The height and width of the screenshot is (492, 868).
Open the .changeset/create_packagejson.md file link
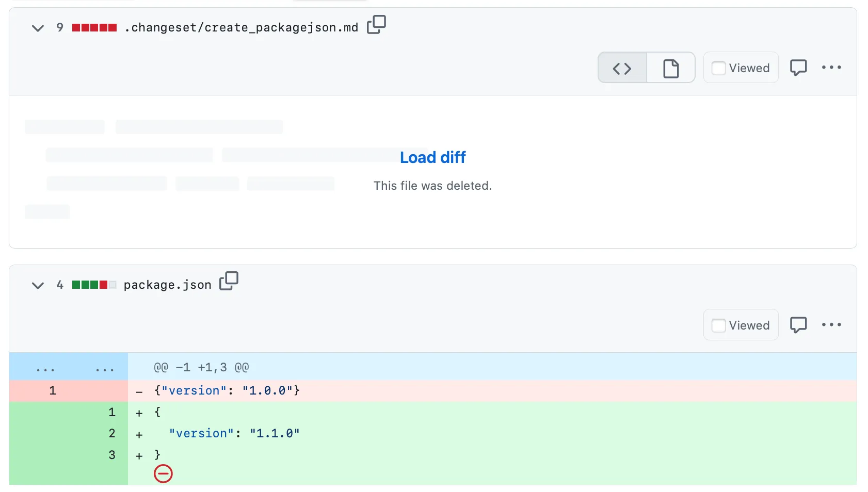coord(241,28)
